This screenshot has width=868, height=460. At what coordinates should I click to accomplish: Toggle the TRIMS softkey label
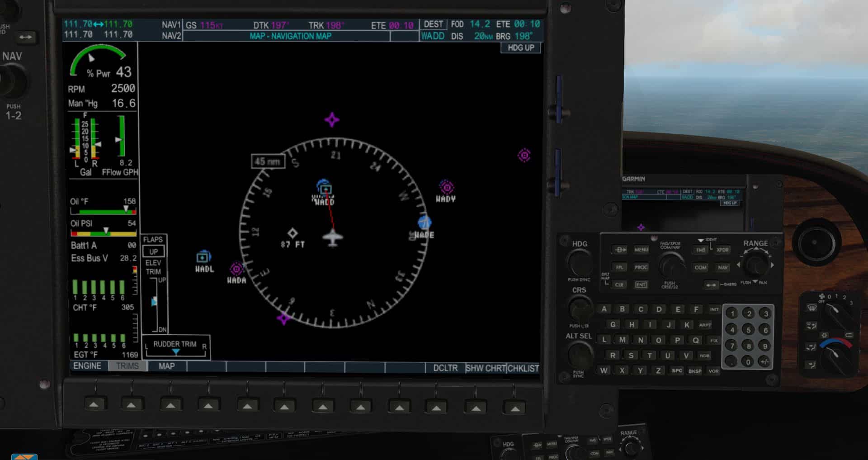point(127,366)
